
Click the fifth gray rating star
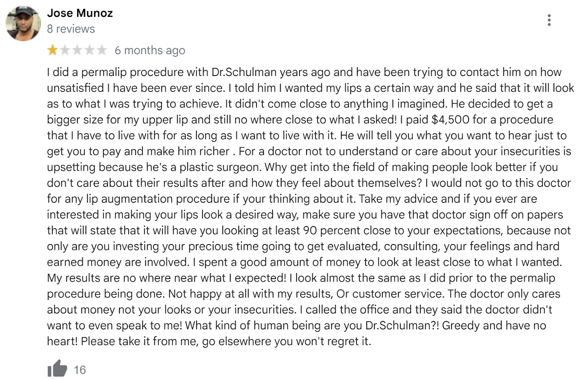pos(101,50)
